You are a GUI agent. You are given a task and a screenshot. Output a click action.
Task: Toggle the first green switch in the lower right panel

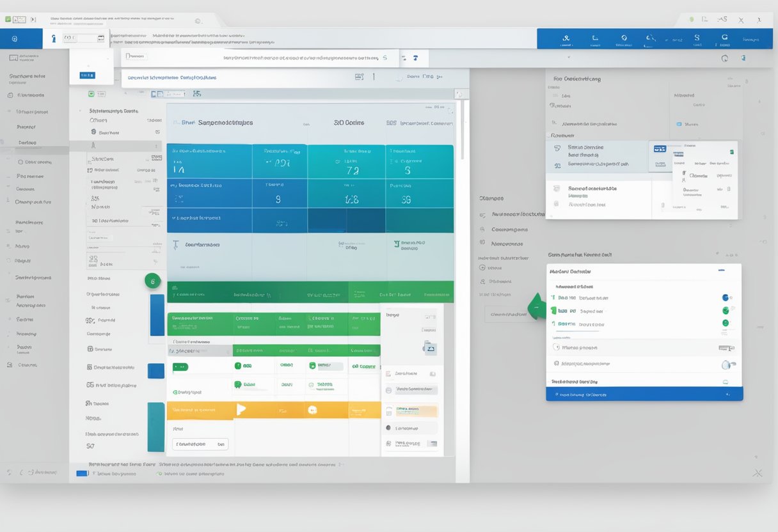726,310
